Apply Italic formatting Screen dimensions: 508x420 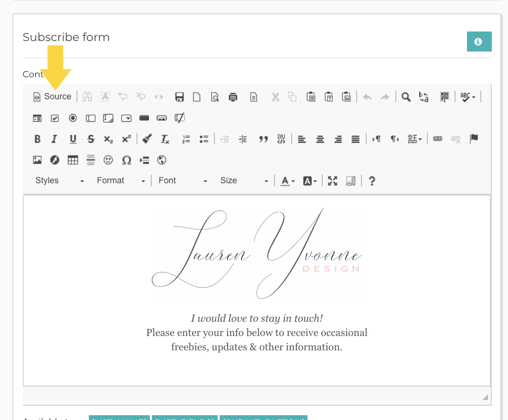point(54,139)
